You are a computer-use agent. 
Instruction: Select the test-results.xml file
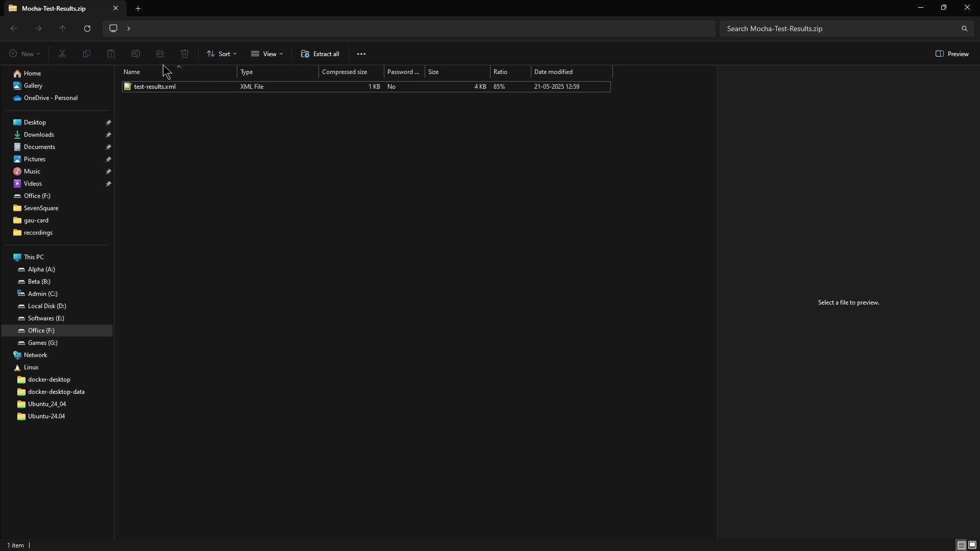point(366,87)
